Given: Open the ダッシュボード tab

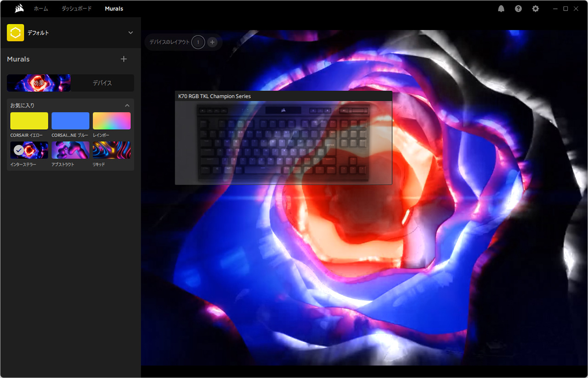Looking at the screenshot, I should pos(77,9).
